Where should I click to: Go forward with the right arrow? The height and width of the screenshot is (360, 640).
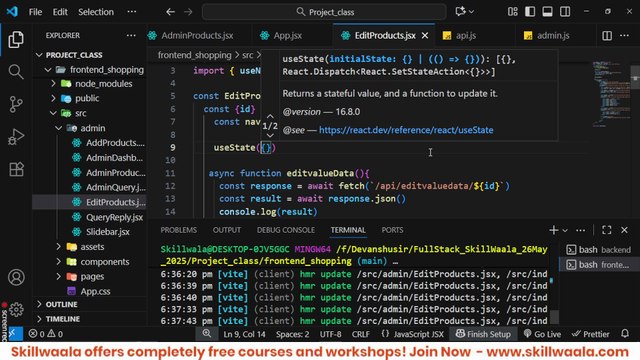point(188,12)
